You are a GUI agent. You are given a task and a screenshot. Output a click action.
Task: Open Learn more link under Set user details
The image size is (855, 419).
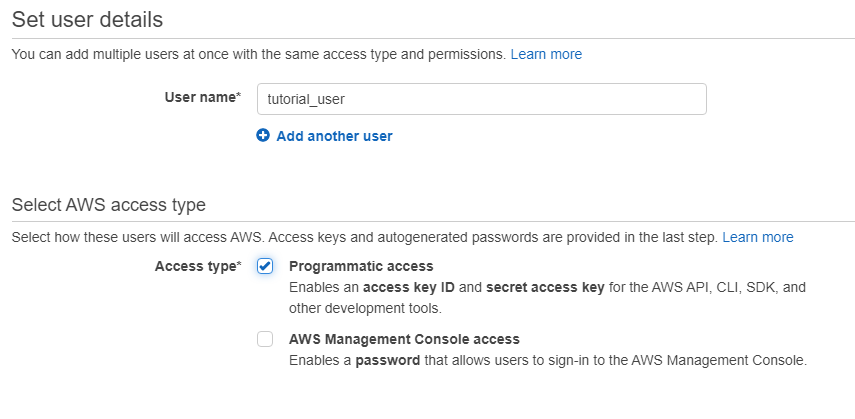tap(546, 54)
